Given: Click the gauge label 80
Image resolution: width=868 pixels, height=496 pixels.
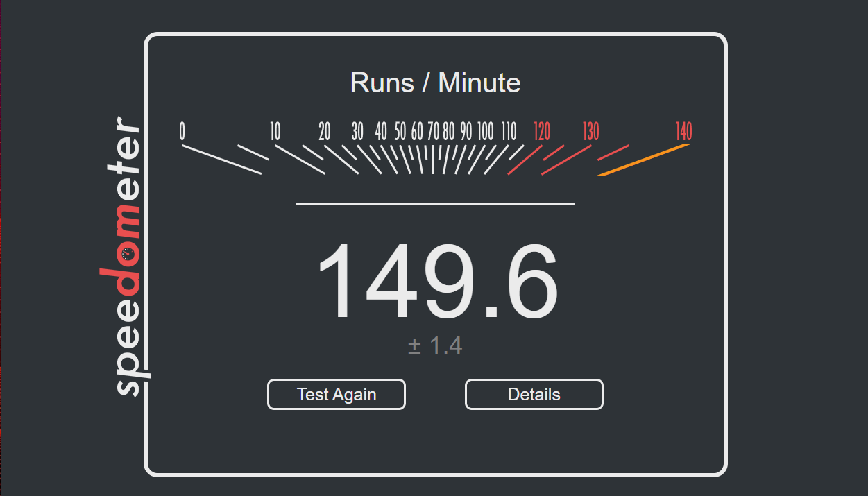Looking at the screenshot, I should coord(449,131).
